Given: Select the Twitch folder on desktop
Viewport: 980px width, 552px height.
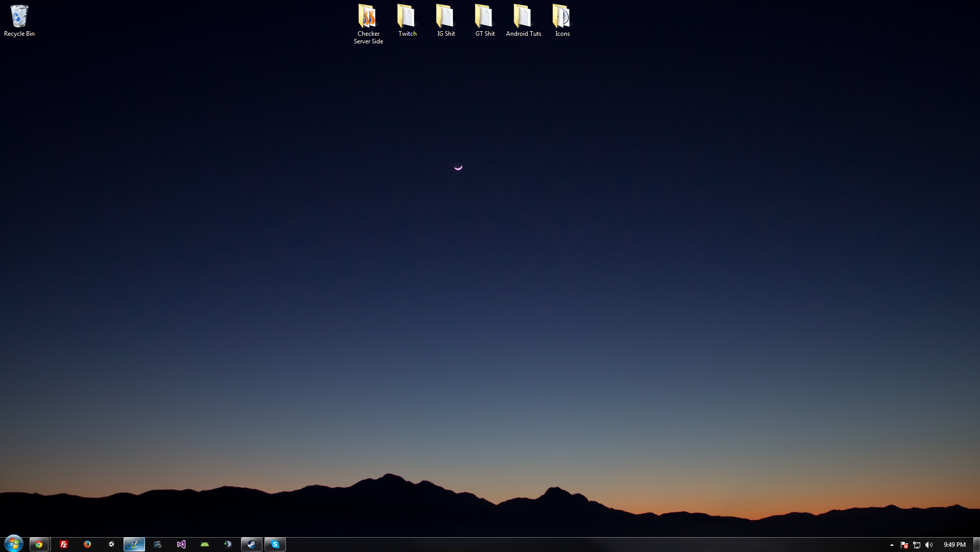Looking at the screenshot, I should click(x=407, y=21).
